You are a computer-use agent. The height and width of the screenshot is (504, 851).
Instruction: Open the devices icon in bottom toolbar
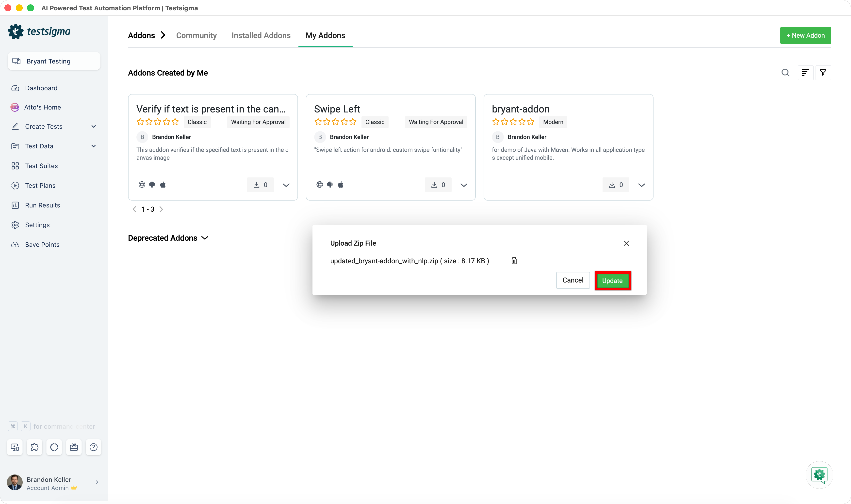pos(15,447)
